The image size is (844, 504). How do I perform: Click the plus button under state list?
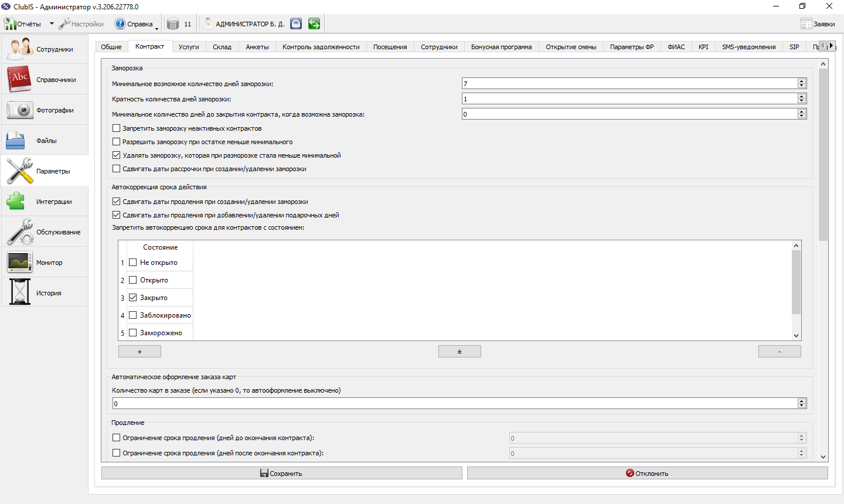[139, 351]
